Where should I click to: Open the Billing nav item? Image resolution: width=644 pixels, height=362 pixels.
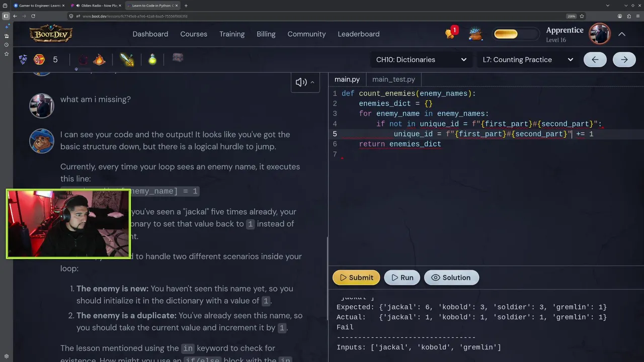(266, 34)
